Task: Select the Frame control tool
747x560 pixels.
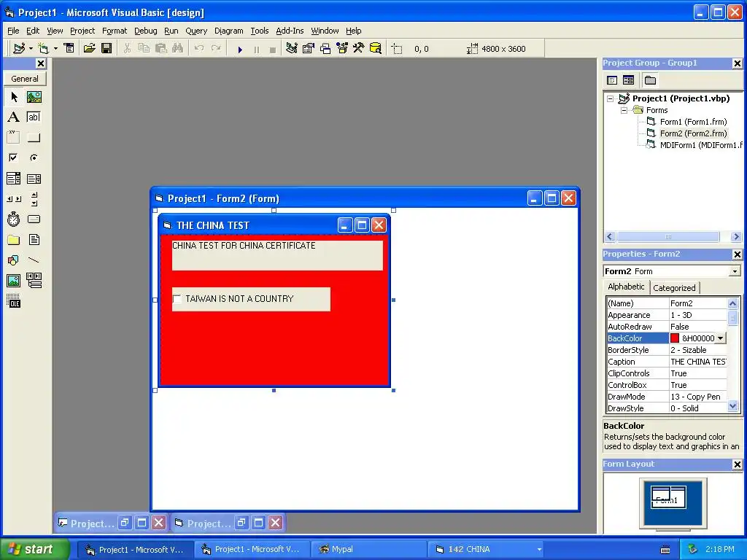Action: click(x=14, y=138)
